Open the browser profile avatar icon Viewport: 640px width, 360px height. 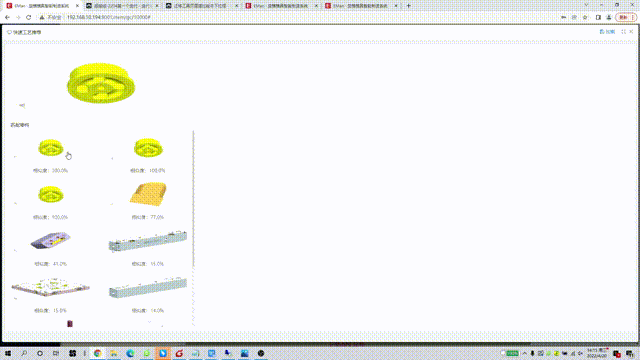609,18
